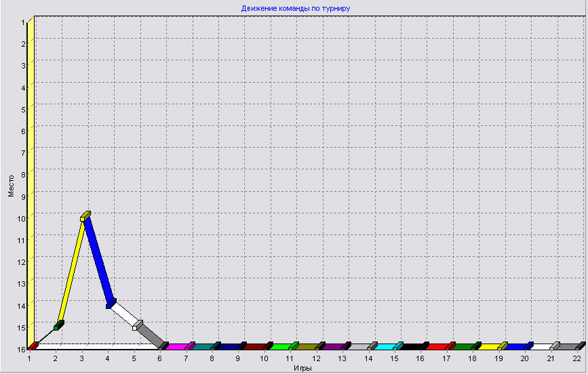Viewport: 588px width, 374px height.
Task: Select the cyan data marker at game 15
Action: tap(398, 346)
